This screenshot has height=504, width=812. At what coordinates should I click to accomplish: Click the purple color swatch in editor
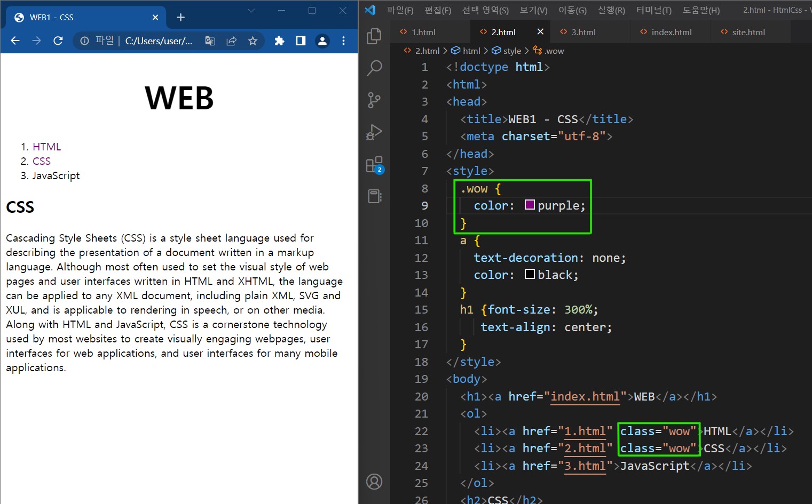(530, 205)
